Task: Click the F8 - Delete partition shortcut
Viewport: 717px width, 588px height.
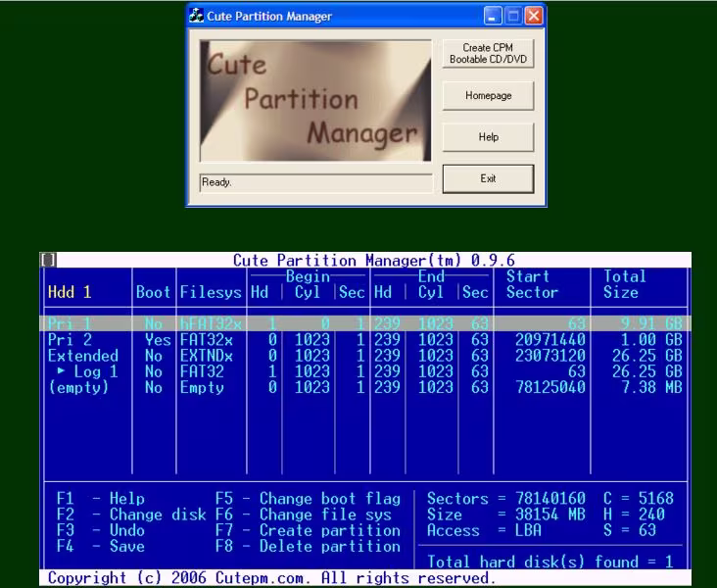Action: click(x=308, y=547)
